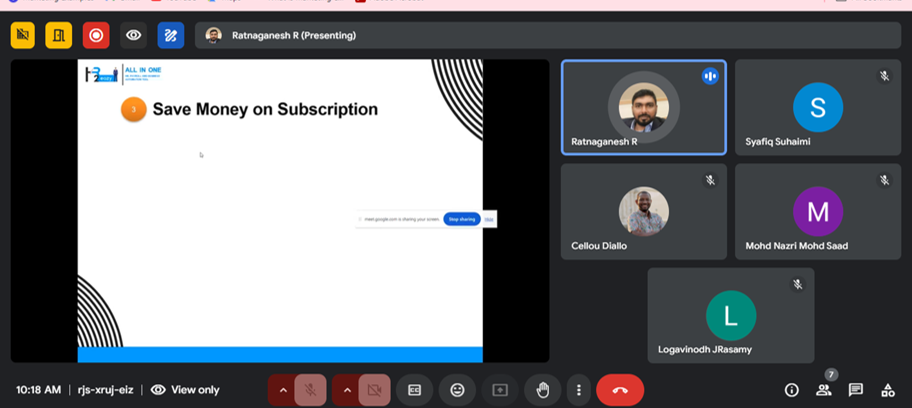Open the chat messages panel
912x408 pixels.
855,390
